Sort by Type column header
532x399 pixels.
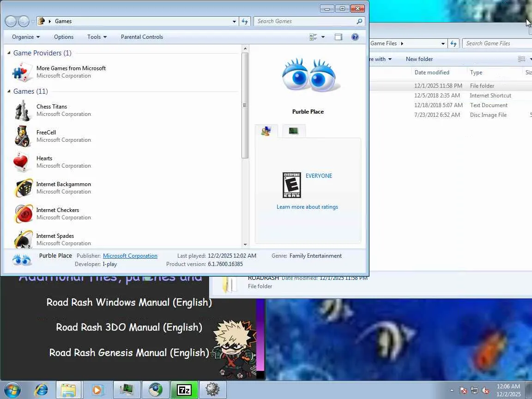click(476, 72)
